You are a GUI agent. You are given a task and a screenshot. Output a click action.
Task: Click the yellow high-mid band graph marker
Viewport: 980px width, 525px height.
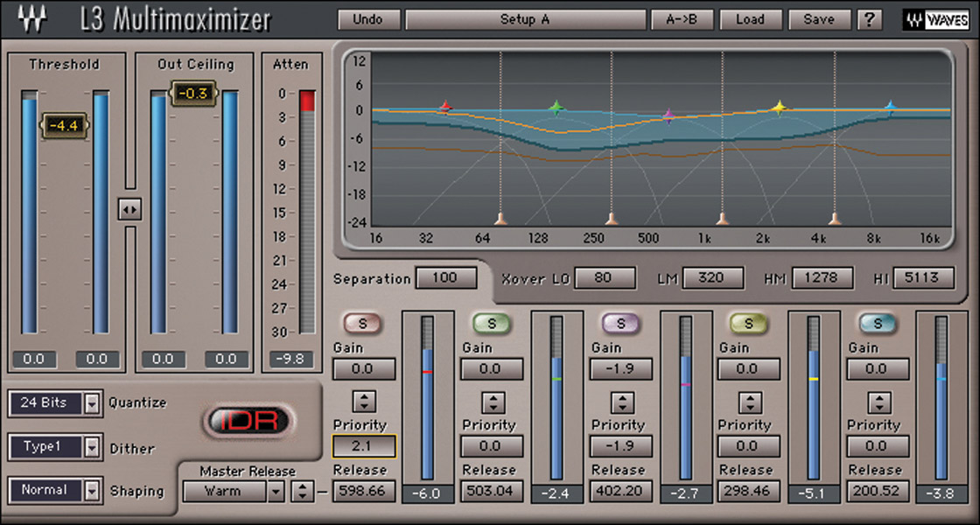(780, 108)
